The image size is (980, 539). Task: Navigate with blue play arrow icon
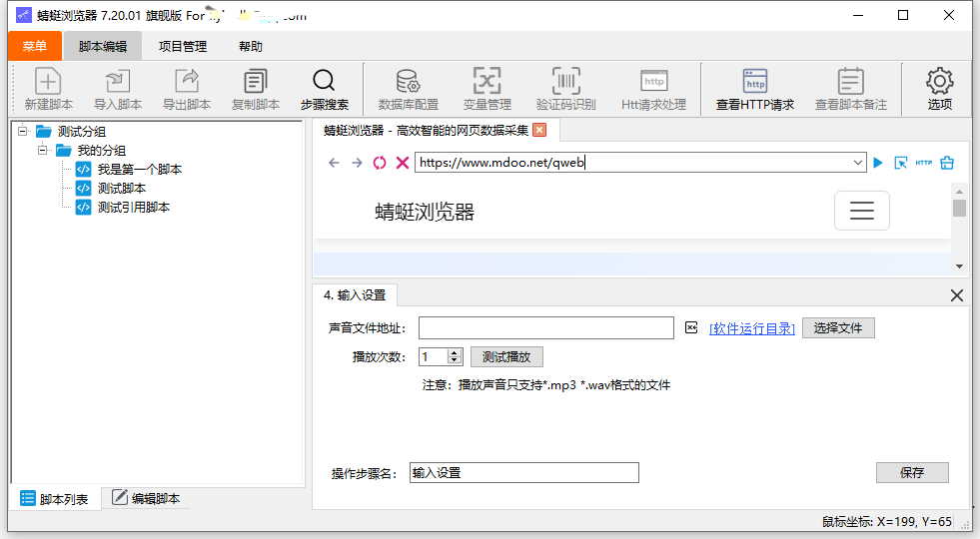(878, 163)
